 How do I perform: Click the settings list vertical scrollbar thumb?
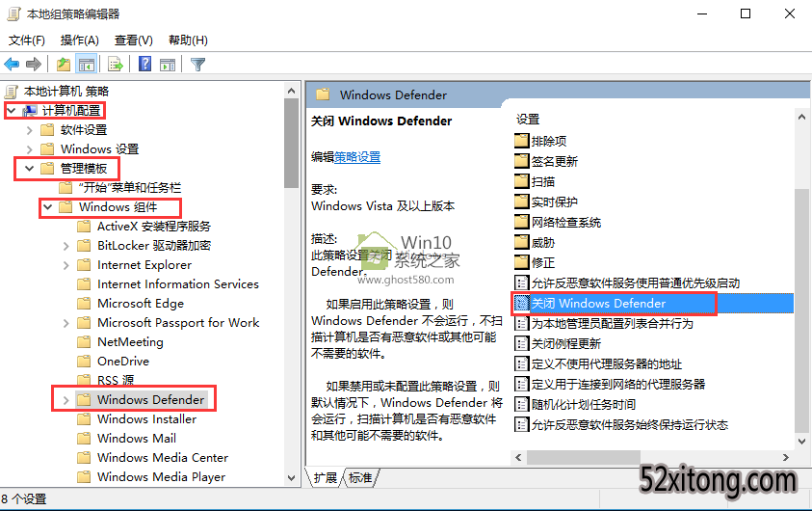[801, 311]
